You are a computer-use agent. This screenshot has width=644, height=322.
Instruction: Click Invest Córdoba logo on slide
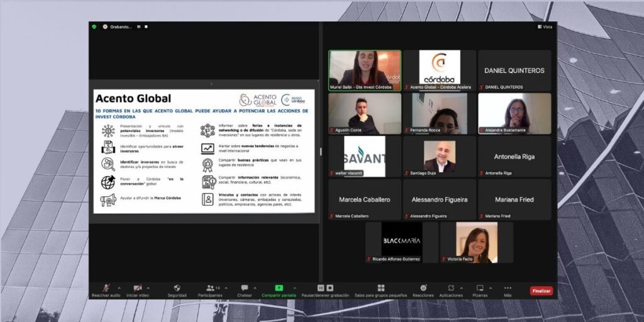click(293, 100)
